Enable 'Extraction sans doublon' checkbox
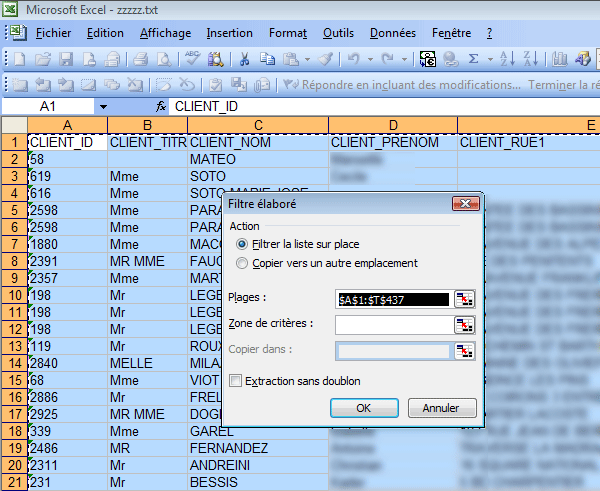 (x=236, y=381)
